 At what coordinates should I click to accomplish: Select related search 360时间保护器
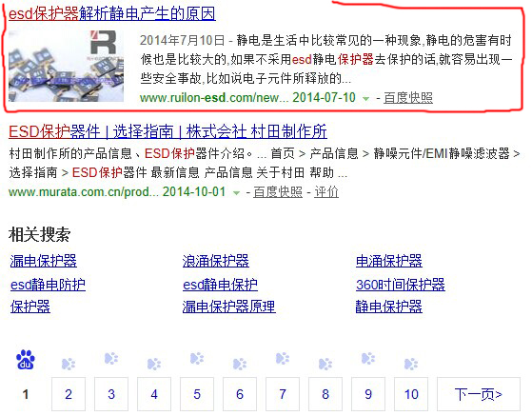coord(401,285)
